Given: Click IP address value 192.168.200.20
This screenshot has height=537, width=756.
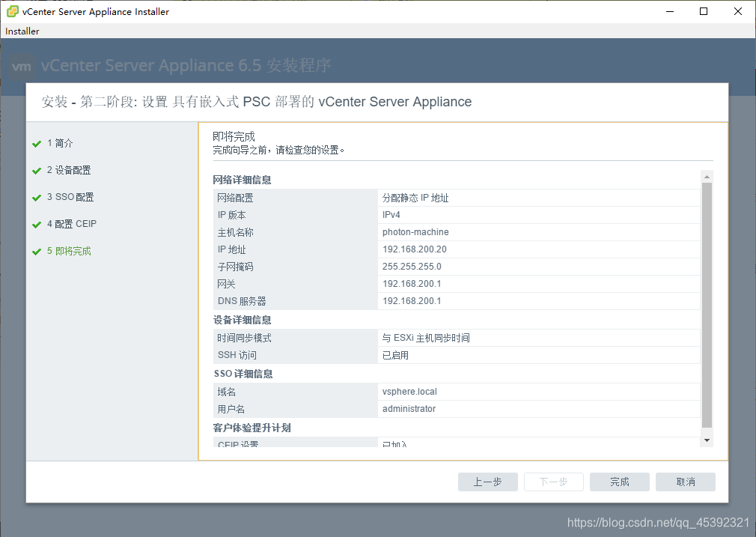Looking at the screenshot, I should tap(414, 249).
